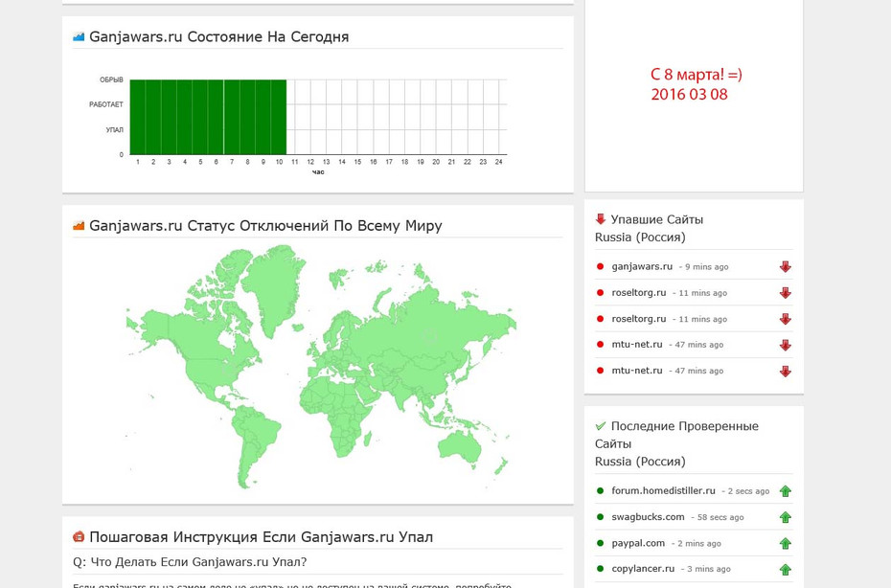This screenshot has width=891, height=588.
Task: Click the green up arrow for swagbucks.com
Action: [x=786, y=517]
